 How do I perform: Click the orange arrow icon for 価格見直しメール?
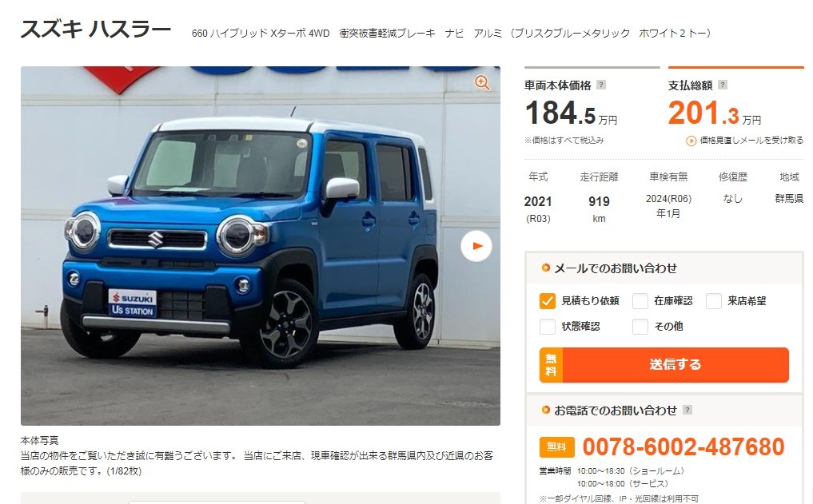click(691, 141)
